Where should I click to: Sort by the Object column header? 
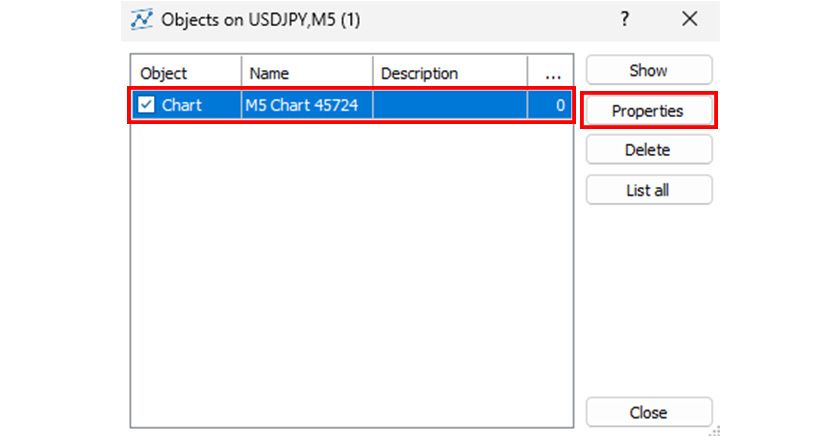pyautogui.click(x=186, y=73)
